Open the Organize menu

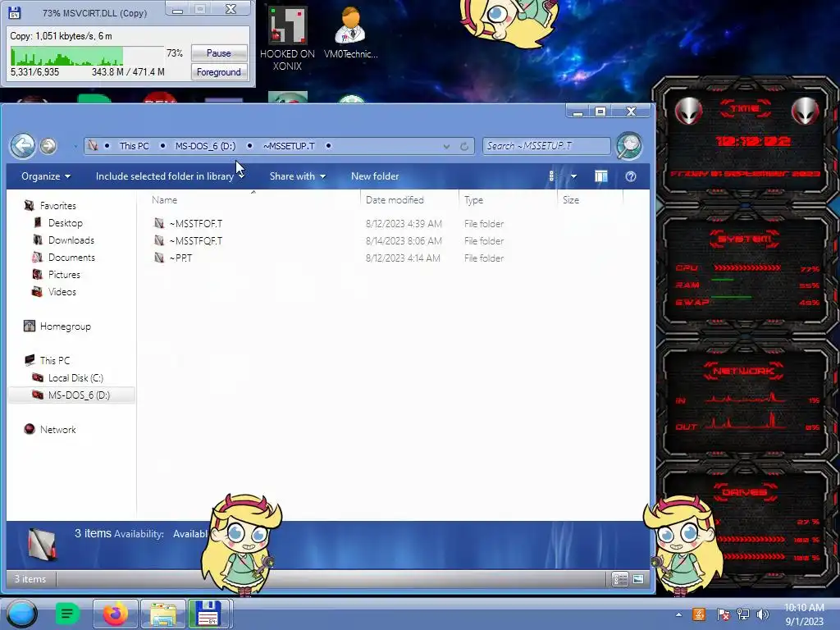[46, 176]
